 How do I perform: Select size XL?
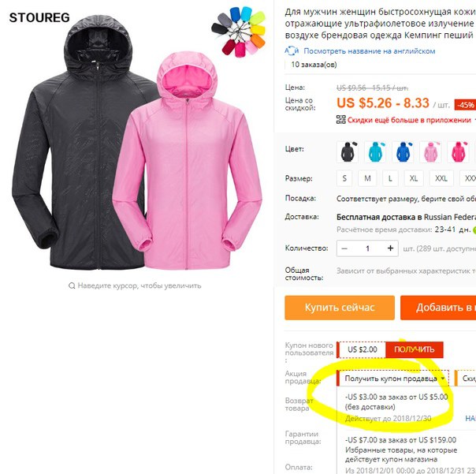tap(414, 178)
